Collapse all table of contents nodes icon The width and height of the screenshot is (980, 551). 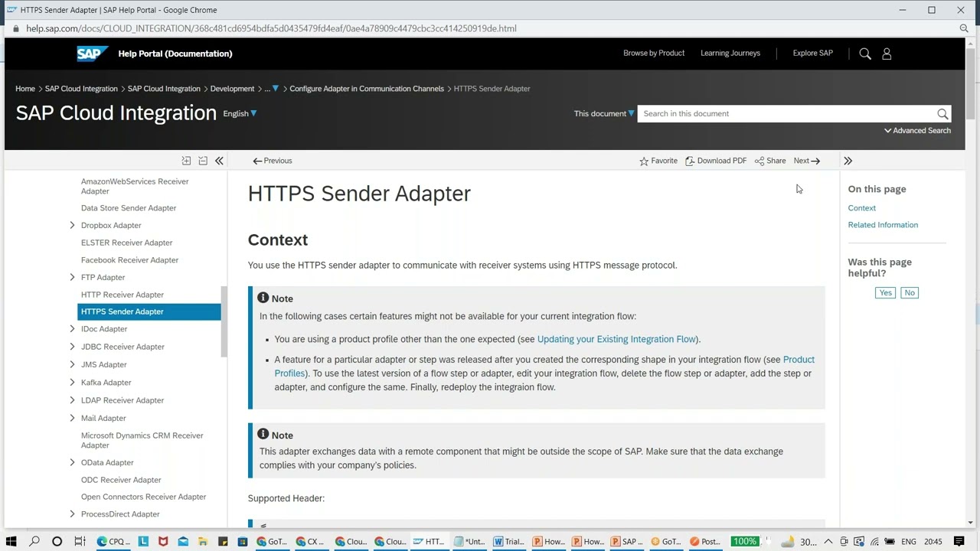(x=203, y=161)
